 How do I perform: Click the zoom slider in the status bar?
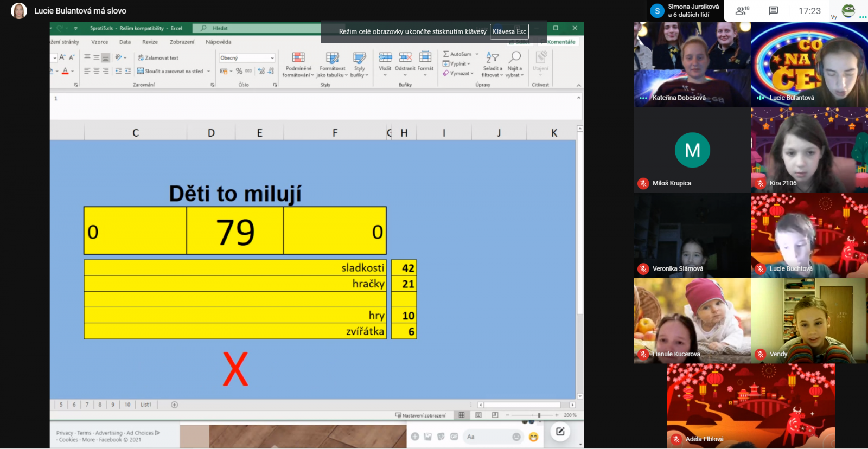[539, 415]
